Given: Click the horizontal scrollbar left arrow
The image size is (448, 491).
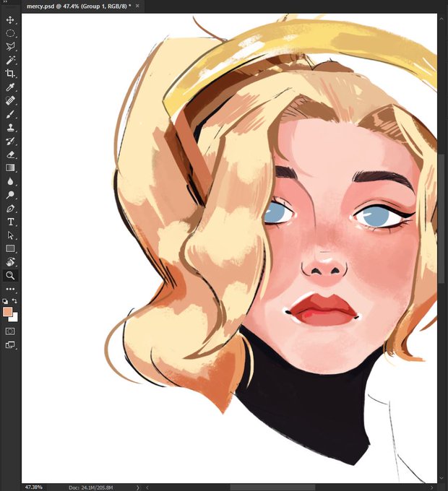Looking at the screenshot, I should pyautogui.click(x=147, y=487).
